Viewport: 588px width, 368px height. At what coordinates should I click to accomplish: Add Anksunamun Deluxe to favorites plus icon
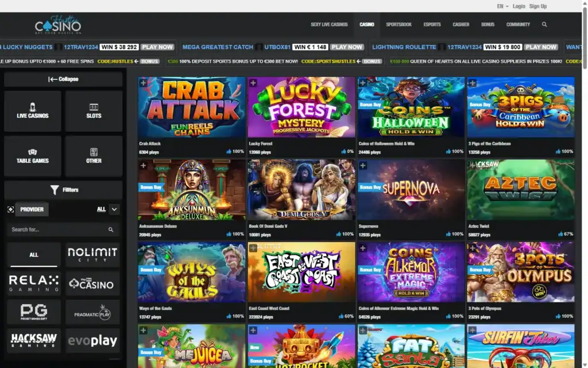pyautogui.click(x=143, y=166)
